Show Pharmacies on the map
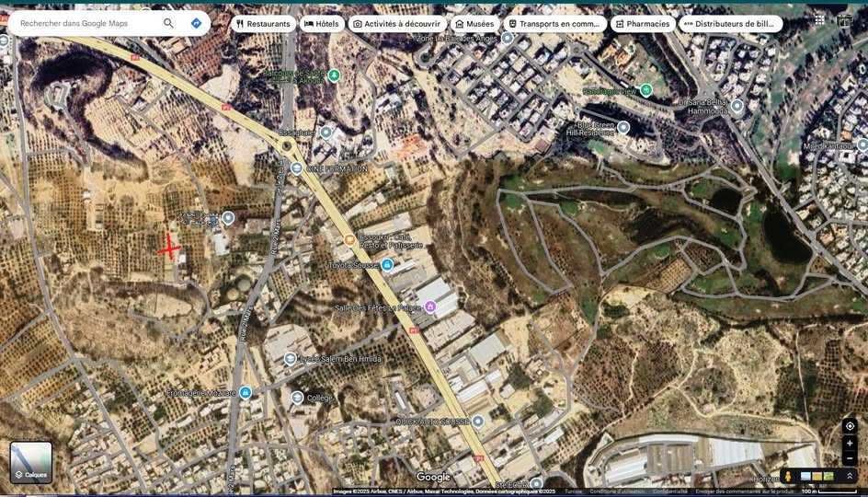Viewport: 868px width, 497px height. coord(642,24)
